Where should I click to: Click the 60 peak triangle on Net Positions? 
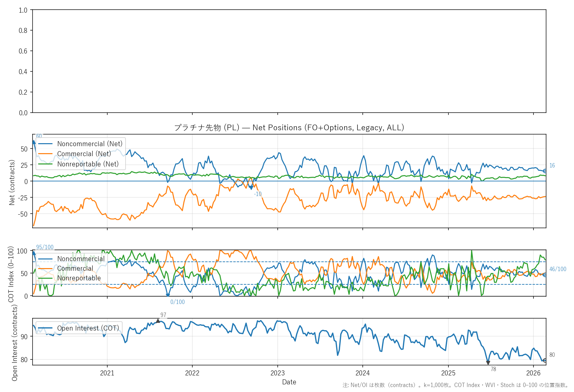tap(34, 142)
